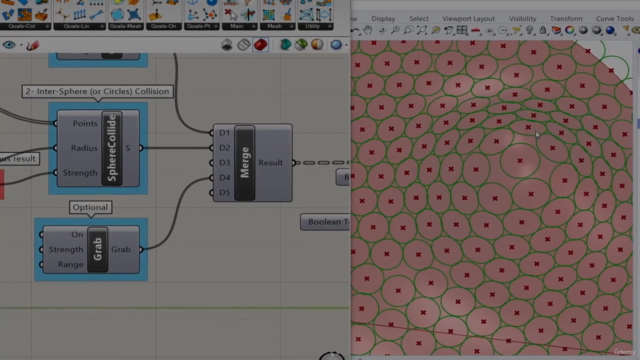The height and width of the screenshot is (360, 640).
Task: Select the interconnected lines icon in Utility panel
Action: 306,15
